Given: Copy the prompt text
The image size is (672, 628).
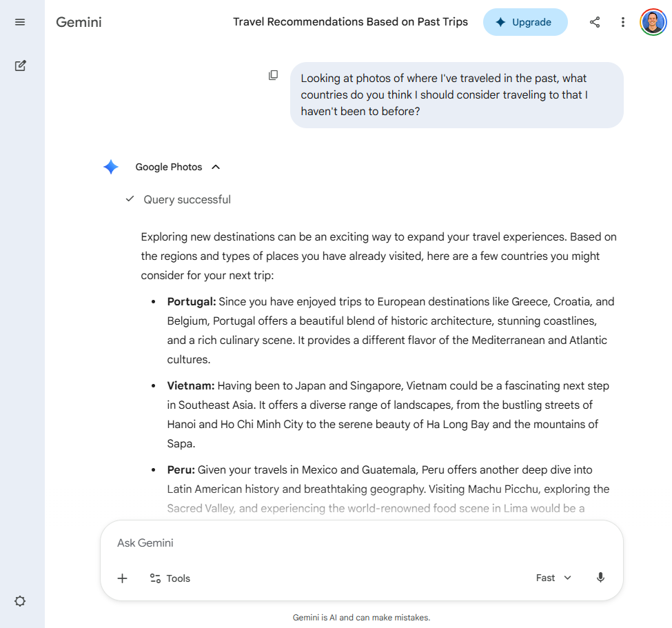Looking at the screenshot, I should (x=274, y=74).
